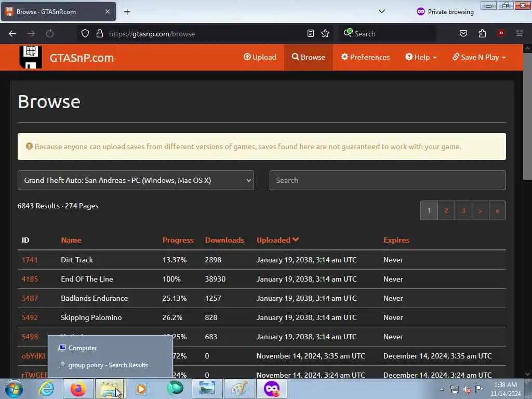Bookmark this page with the star icon
532x399 pixels.
click(x=325, y=34)
